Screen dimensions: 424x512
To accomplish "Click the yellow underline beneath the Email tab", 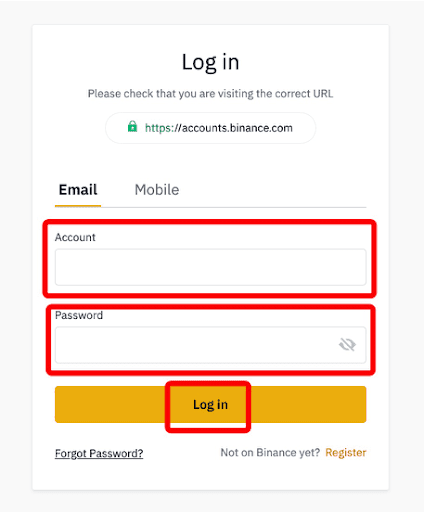I will 78,206.
